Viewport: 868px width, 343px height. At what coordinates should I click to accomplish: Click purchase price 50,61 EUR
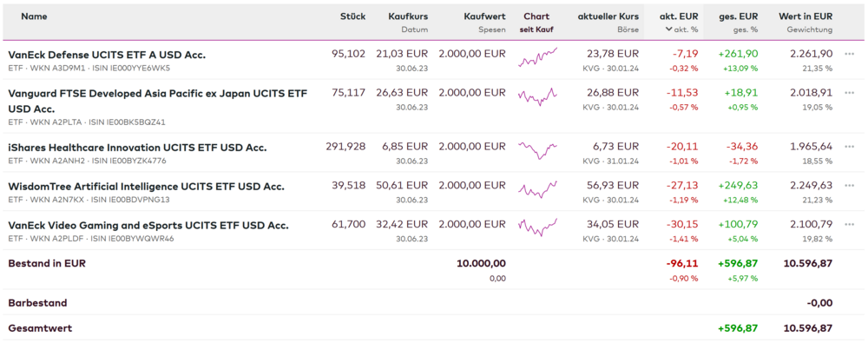pos(403,186)
